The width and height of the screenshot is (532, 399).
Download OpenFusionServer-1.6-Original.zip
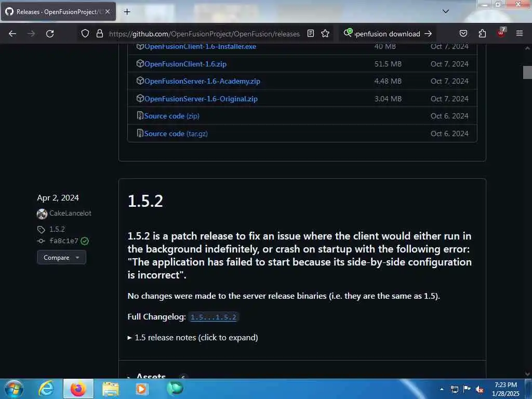pyautogui.click(x=201, y=99)
